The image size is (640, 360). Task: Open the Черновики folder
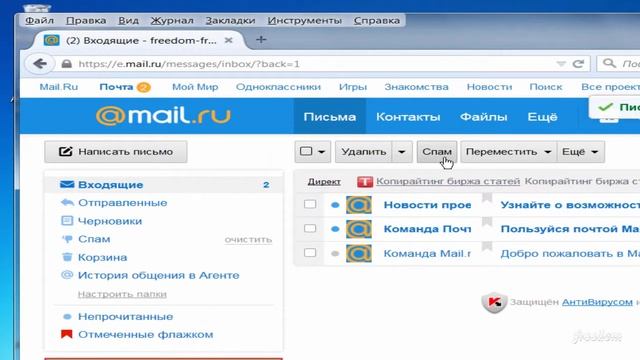click(x=110, y=221)
